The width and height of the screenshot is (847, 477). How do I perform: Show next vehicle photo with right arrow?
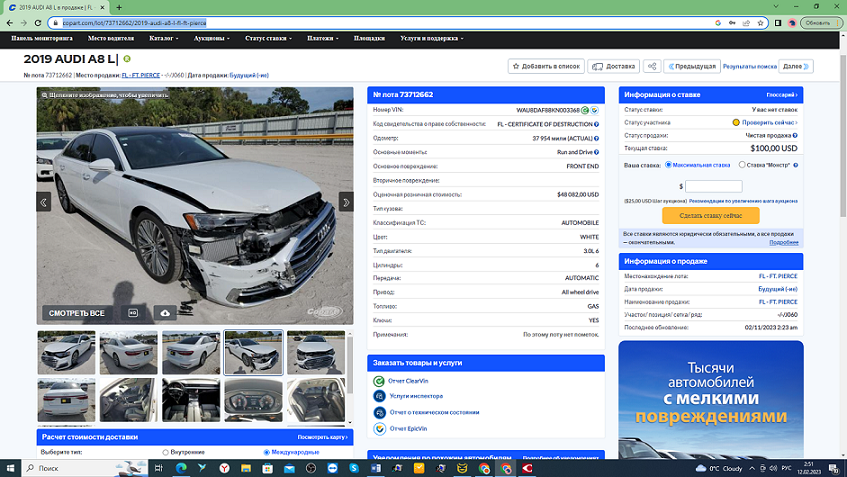coord(346,203)
